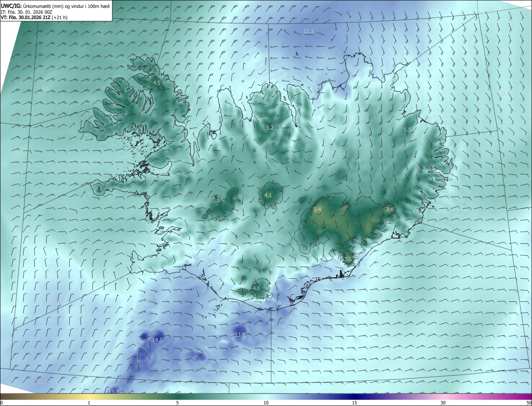This screenshot has width=532, height=406.
Task: Pick the yellow section of the color bar
Action: click(89, 396)
